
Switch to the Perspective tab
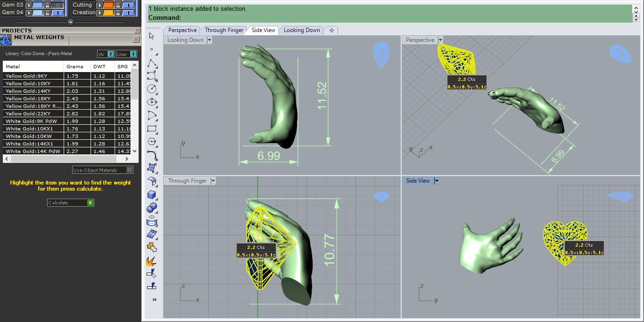click(182, 30)
